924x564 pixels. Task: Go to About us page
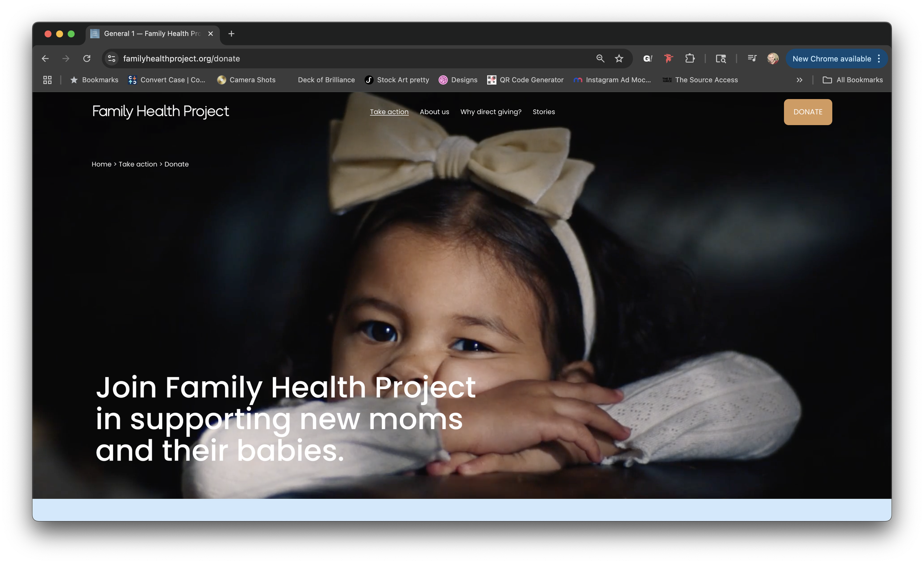coord(434,112)
